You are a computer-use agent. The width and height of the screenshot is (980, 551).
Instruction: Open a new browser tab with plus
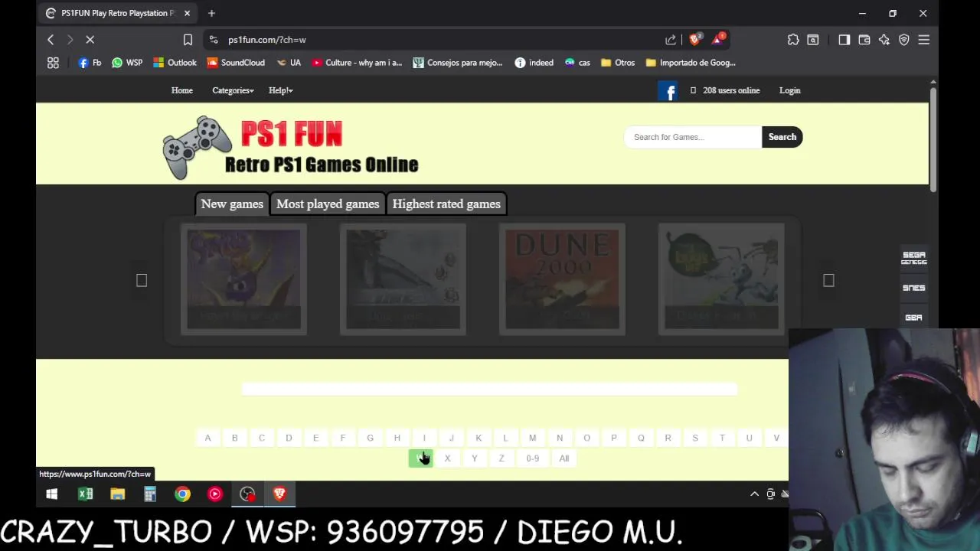[211, 13]
